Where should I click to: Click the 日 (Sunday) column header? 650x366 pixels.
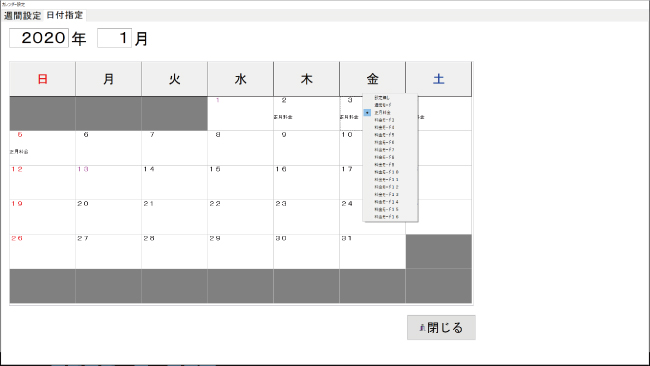click(x=42, y=79)
